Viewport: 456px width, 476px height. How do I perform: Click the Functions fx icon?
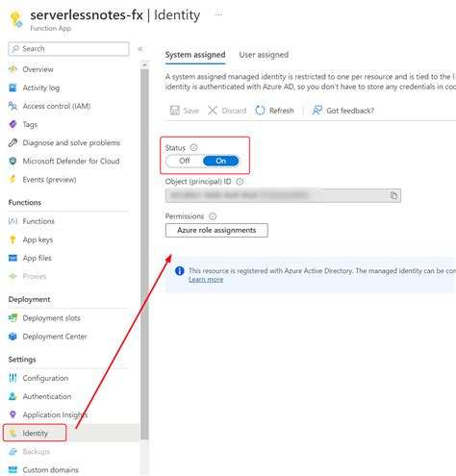[x=13, y=221]
